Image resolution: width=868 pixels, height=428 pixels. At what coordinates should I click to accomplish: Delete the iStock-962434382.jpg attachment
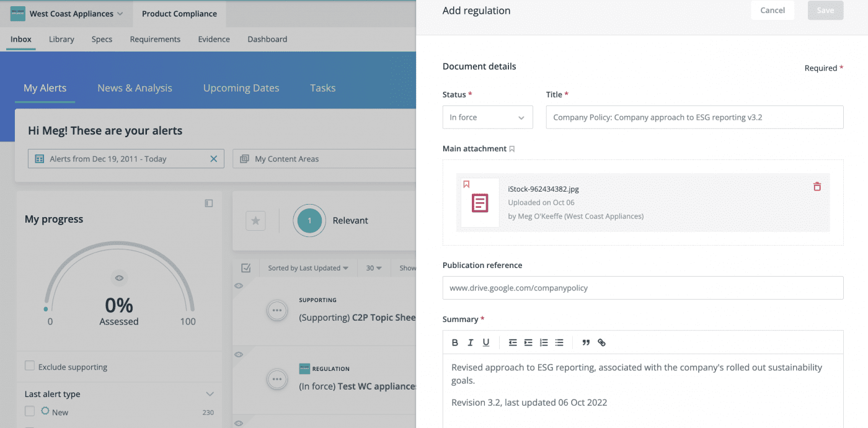817,187
